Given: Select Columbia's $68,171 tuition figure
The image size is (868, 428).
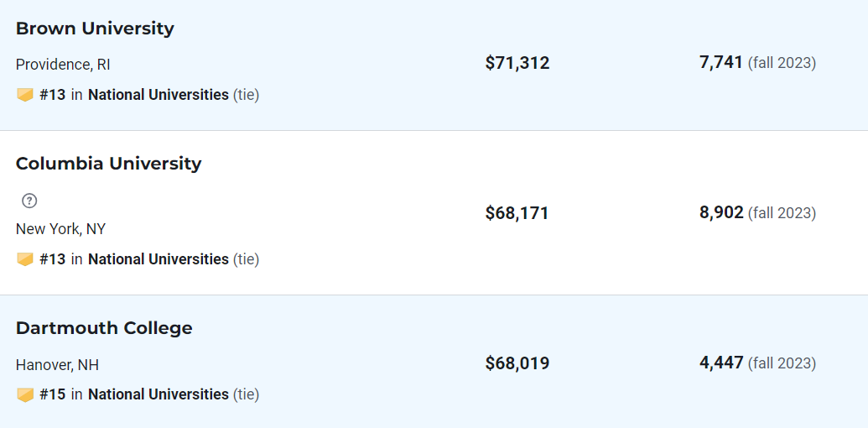Looking at the screenshot, I should click(517, 213).
